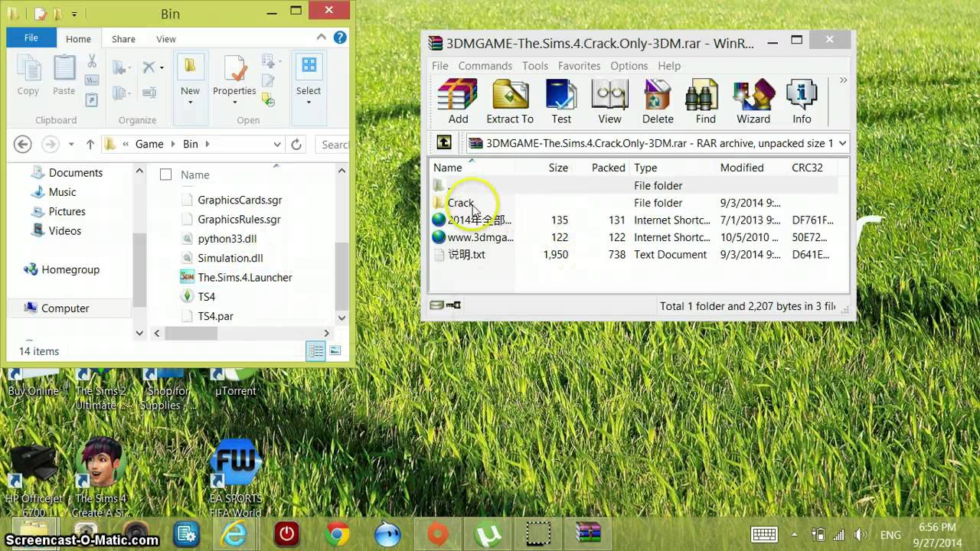Viewport: 980px width, 551px height.
Task: Launch the Wizard from WinRAR toolbar
Action: (x=753, y=101)
